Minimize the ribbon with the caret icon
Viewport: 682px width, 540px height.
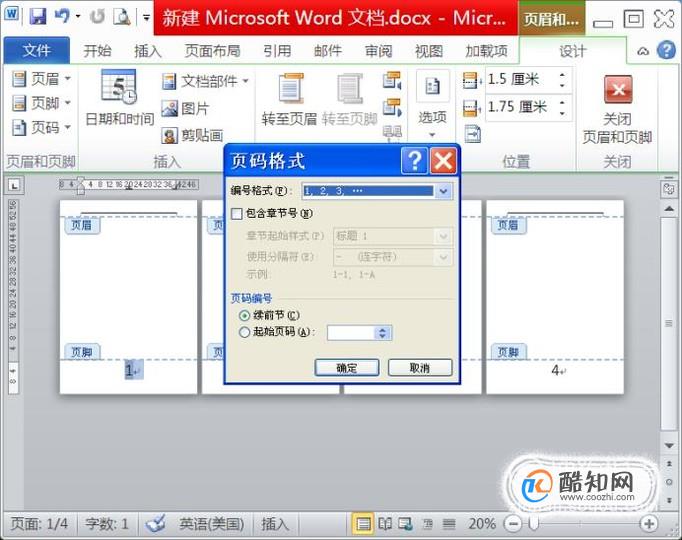click(643, 51)
